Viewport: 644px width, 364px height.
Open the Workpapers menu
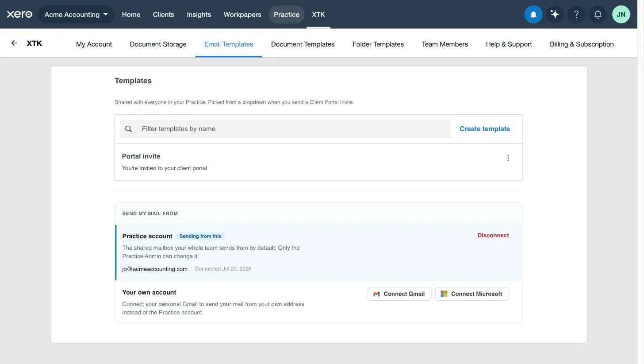[242, 14]
